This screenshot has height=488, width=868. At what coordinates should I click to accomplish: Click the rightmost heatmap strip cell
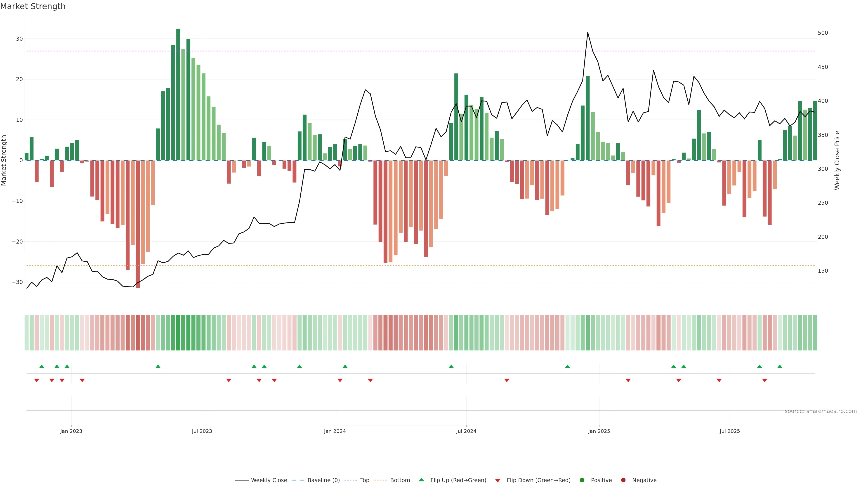tap(815, 333)
